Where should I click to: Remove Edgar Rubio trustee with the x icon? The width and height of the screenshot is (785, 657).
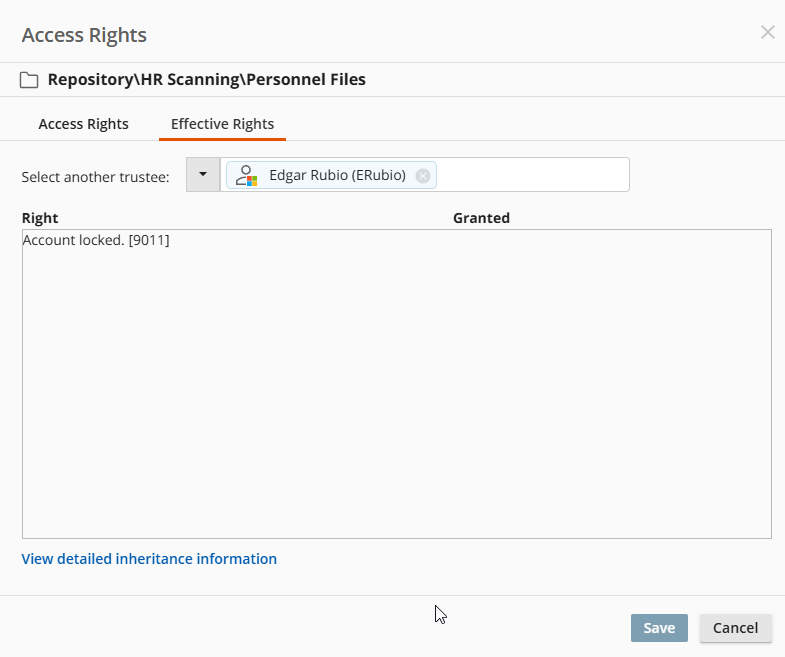(x=423, y=176)
